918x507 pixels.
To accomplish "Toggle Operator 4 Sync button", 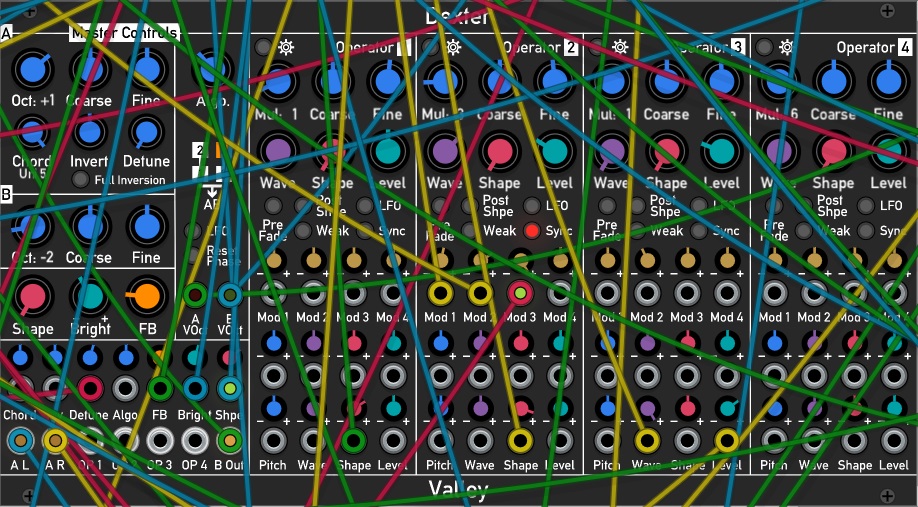I will click(x=865, y=231).
